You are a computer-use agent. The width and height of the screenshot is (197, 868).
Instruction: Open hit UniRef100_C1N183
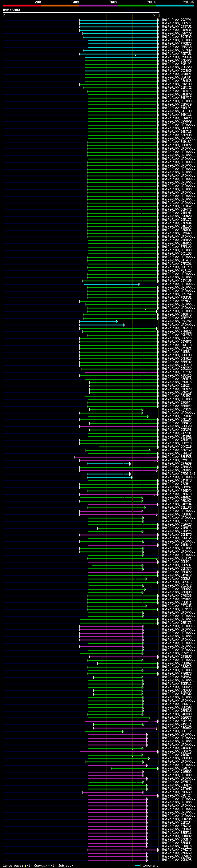coord(176,84)
